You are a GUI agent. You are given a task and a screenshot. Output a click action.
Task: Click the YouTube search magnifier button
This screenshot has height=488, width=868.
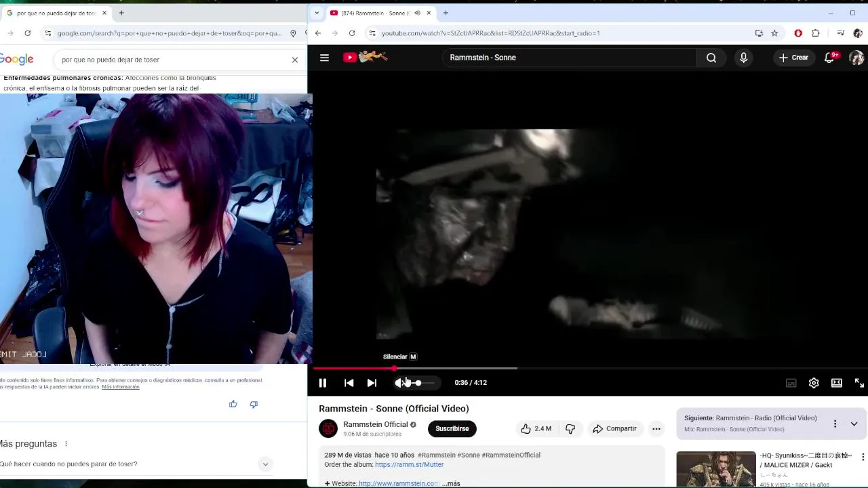tap(711, 58)
